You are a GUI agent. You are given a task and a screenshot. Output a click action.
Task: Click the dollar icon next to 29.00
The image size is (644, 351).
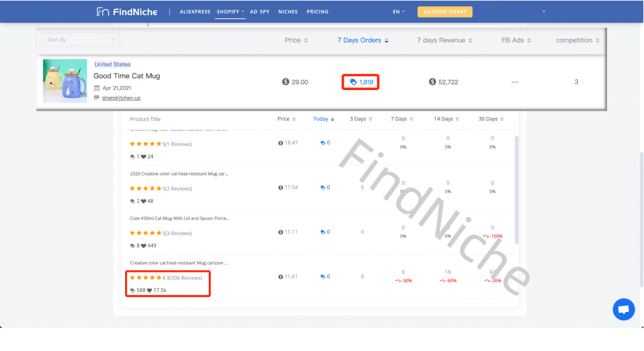tap(286, 82)
